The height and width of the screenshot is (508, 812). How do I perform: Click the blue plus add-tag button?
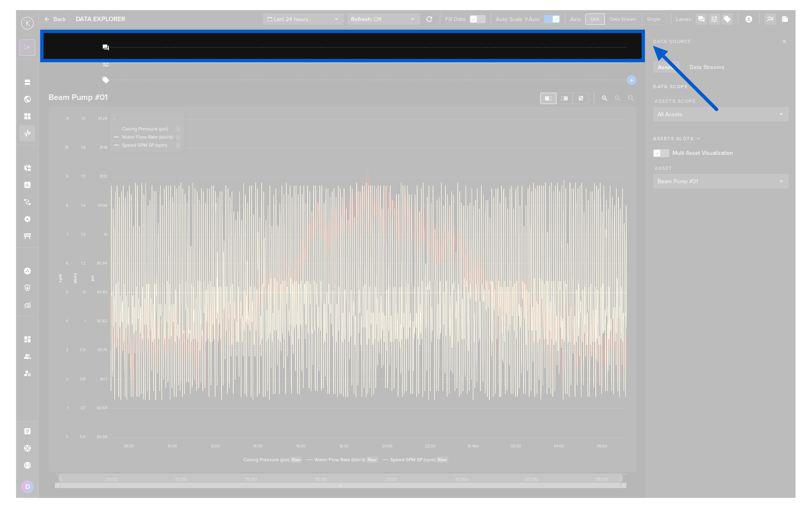click(x=631, y=80)
